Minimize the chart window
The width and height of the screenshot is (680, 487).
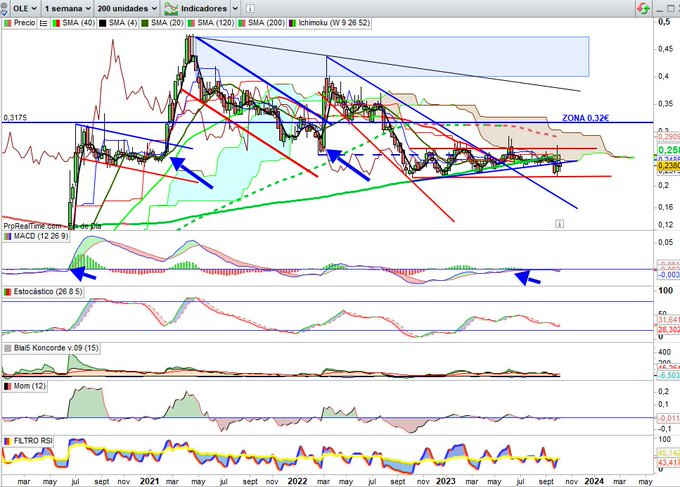click(660, 9)
